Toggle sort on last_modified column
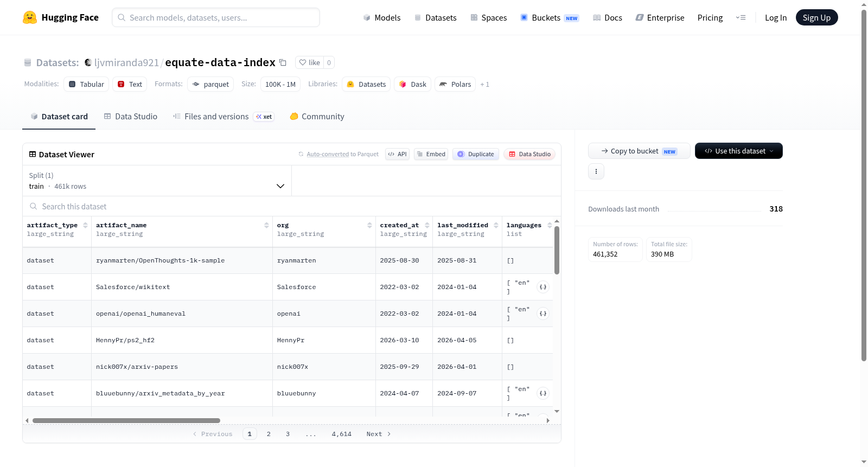 click(496, 225)
